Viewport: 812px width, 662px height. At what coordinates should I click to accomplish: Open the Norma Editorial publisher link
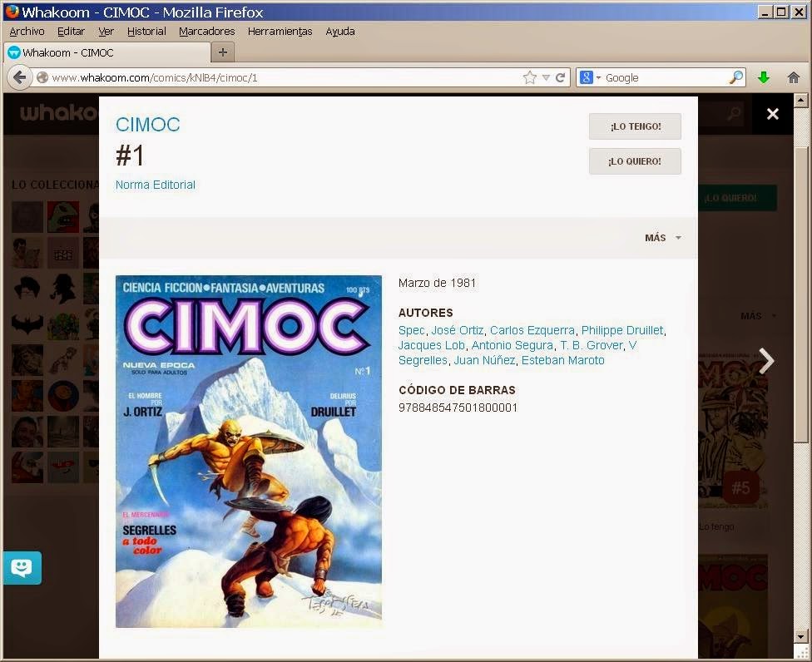[x=156, y=185]
